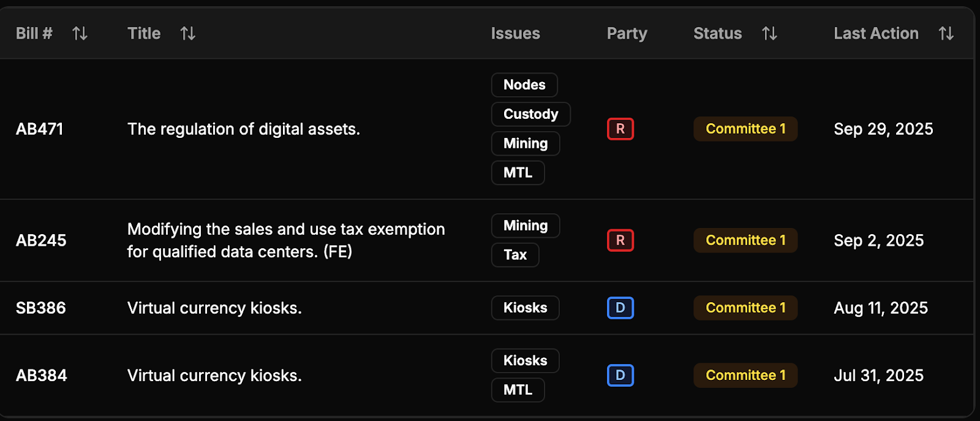Select the Issues column header
This screenshot has height=421, width=980.
coord(514,34)
